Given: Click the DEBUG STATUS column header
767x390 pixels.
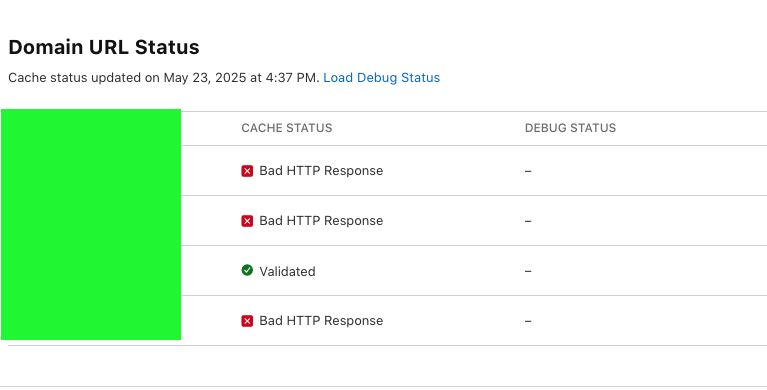Looking at the screenshot, I should coord(570,128).
